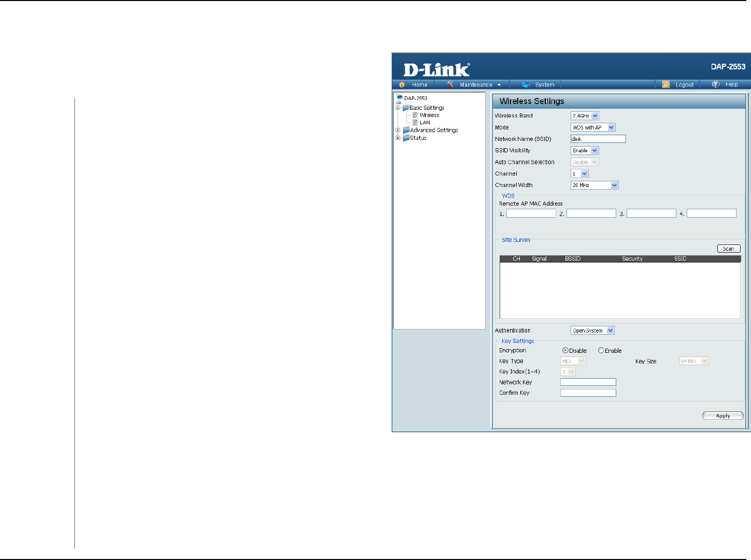Go to Home in the top menu
751x560 pixels.
[x=415, y=84]
